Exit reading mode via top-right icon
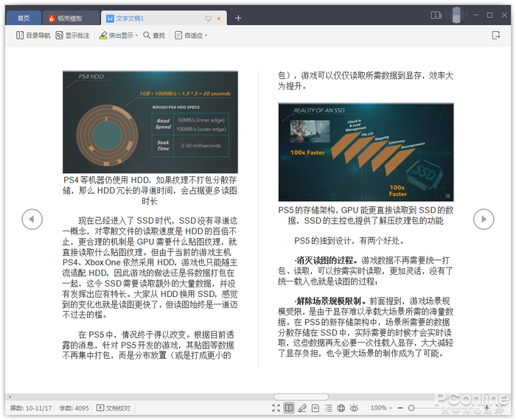The image size is (516, 420). coord(496,35)
